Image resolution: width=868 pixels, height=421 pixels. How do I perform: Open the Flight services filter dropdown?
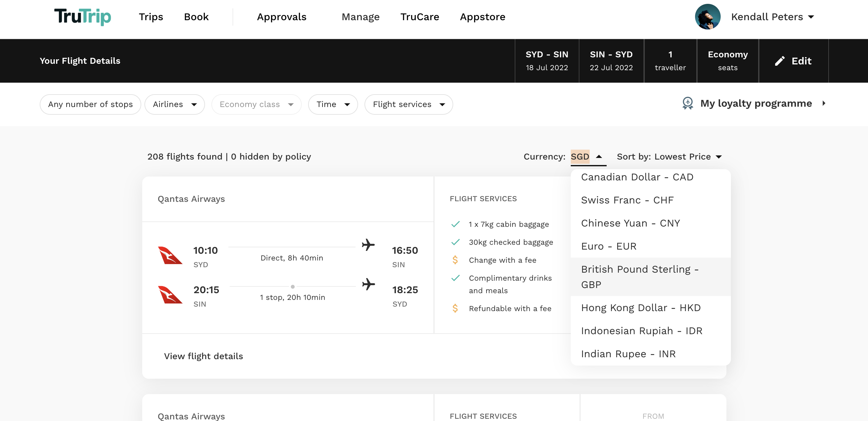408,104
